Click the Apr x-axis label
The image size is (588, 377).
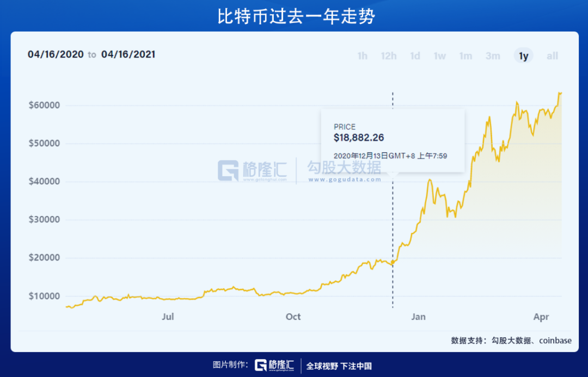(541, 317)
